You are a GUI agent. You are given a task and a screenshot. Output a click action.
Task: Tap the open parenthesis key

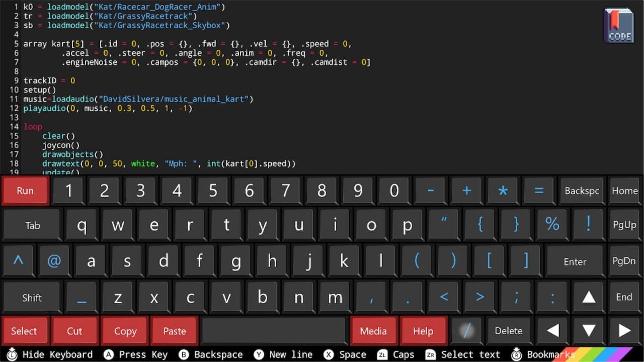(417, 261)
